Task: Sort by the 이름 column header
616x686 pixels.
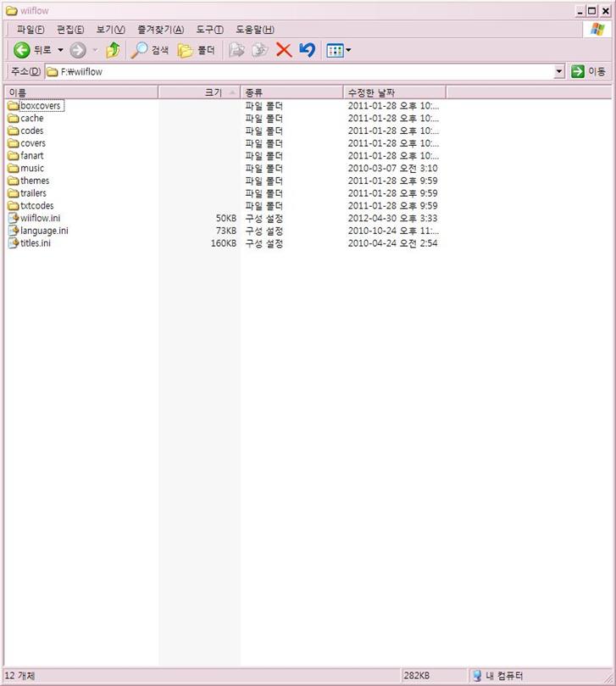Action: (x=81, y=92)
